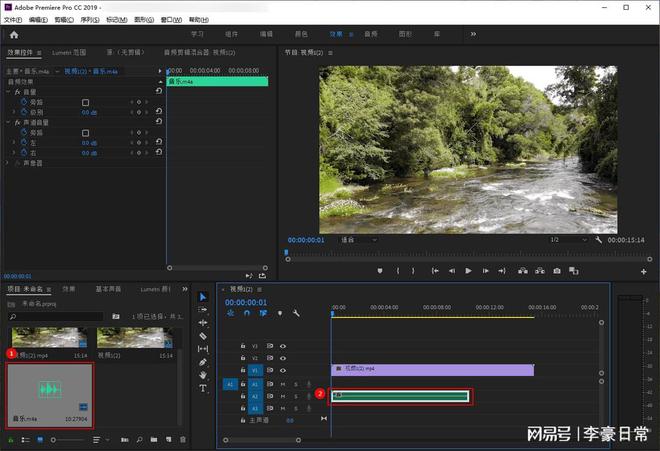Click the A1 source patch button
Viewport: 660px width, 451px height.
[230, 384]
